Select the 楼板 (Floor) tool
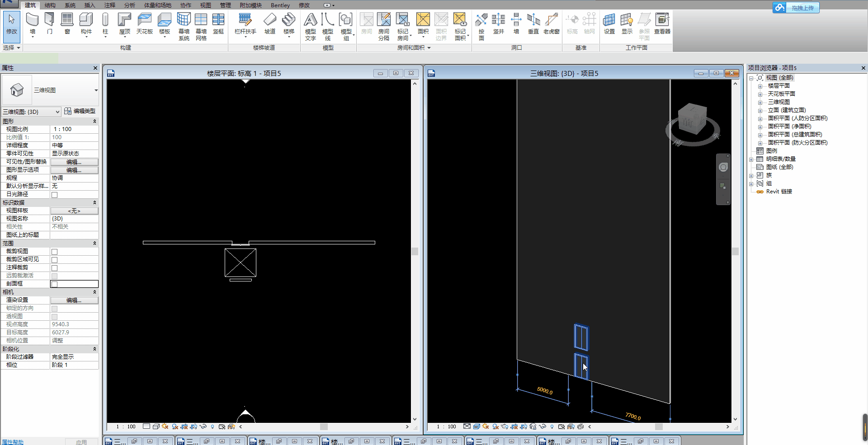Viewport: 868px width, 445px height. (165, 24)
